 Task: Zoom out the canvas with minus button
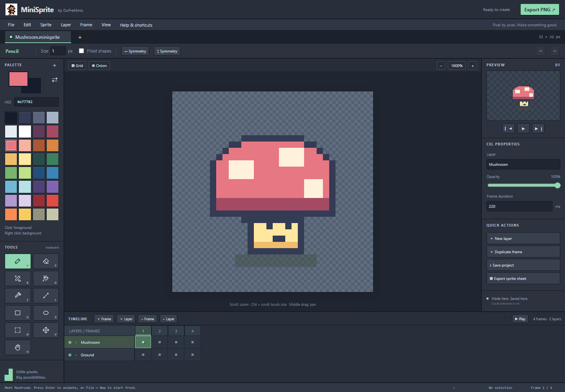(441, 66)
